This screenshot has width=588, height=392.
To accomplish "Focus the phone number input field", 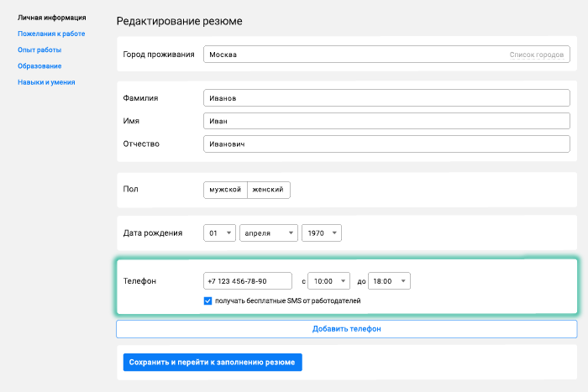I will 247,281.
